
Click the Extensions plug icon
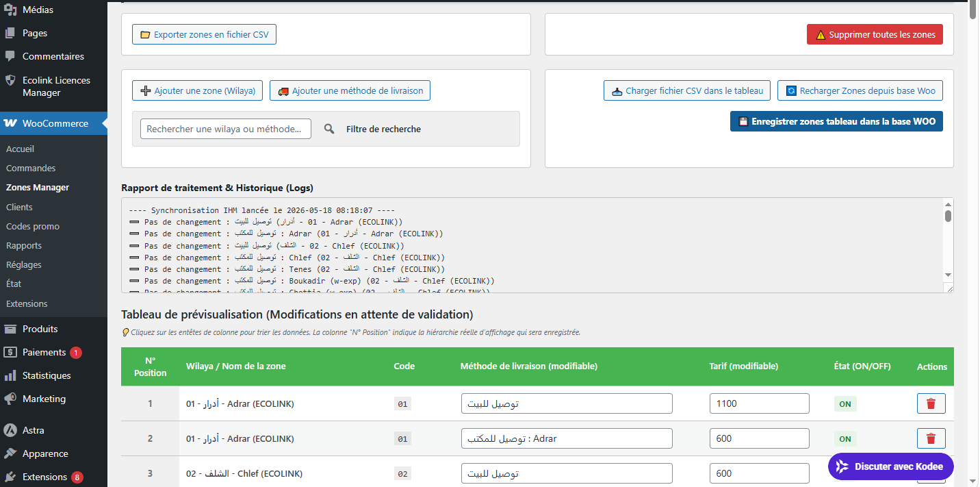coord(10,477)
